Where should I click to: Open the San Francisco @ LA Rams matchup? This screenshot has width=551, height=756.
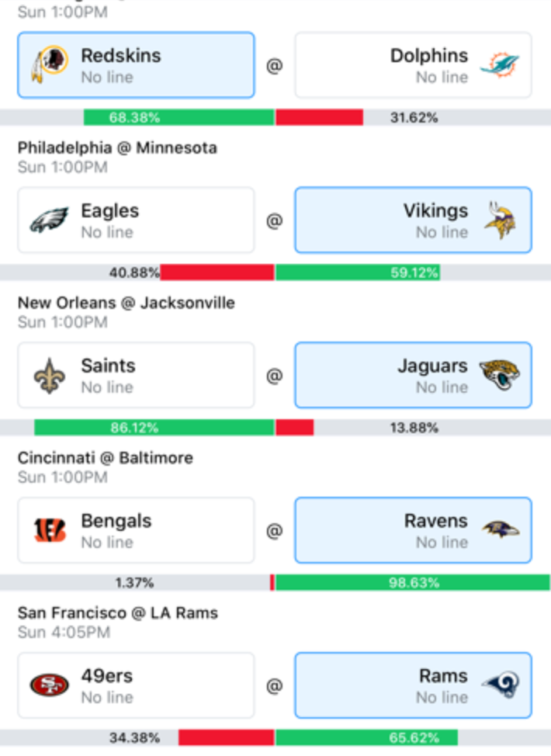pos(118,613)
